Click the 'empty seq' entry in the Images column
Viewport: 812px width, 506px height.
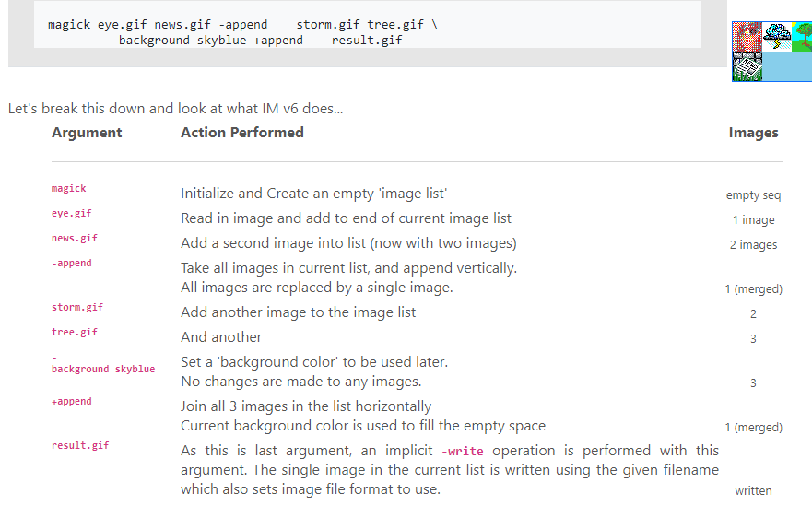pos(753,195)
